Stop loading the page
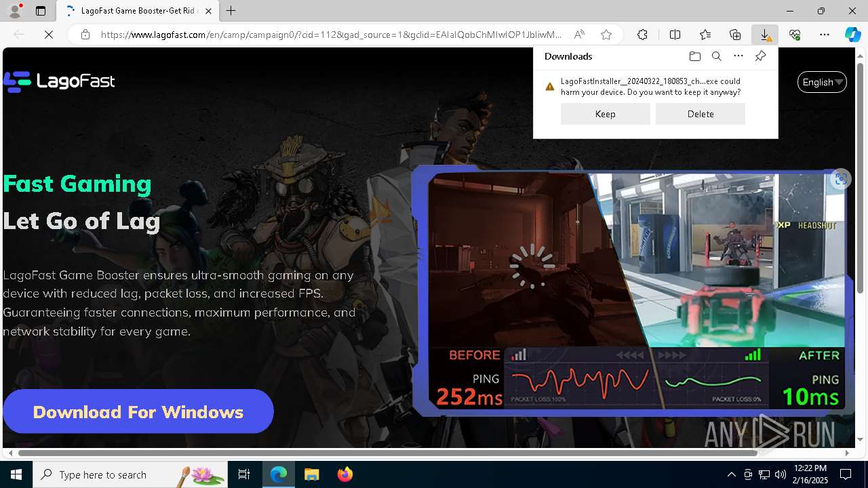 [49, 35]
